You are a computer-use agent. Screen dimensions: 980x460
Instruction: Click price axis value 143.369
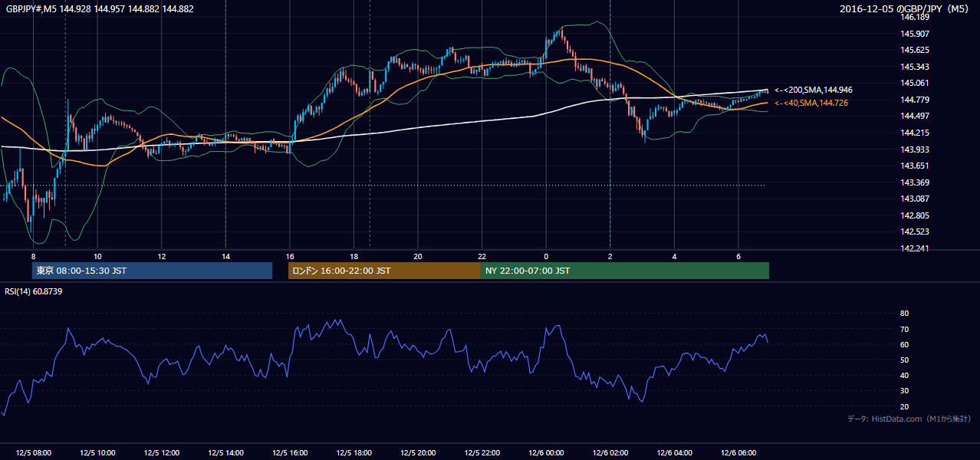(x=914, y=182)
